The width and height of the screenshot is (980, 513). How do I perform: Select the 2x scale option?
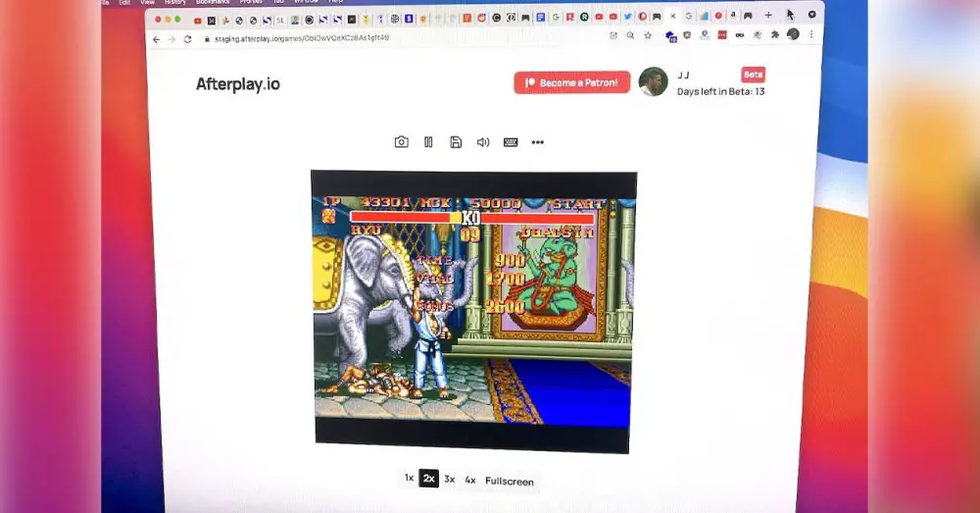(x=429, y=479)
